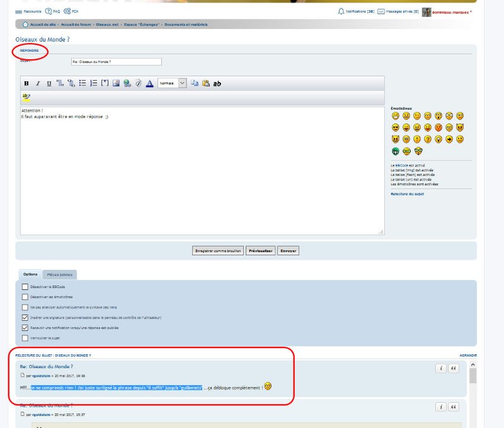Toggle bold formatting in the editor toolbar

(26, 83)
